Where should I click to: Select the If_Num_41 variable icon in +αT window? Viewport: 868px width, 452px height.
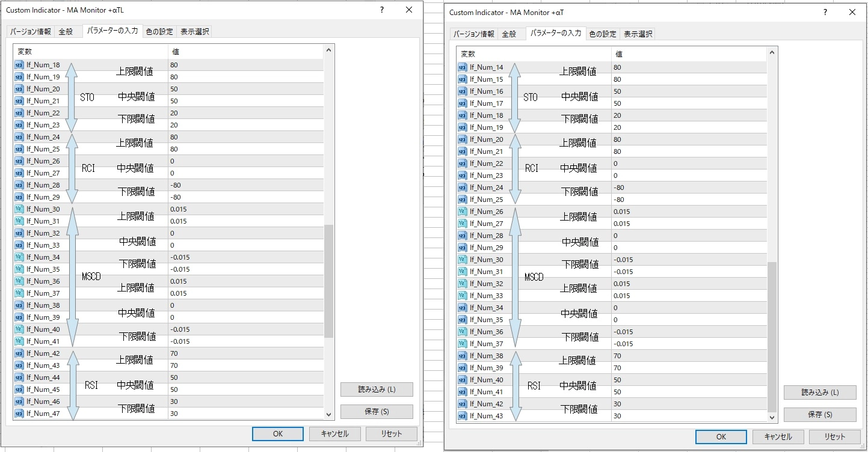pos(463,392)
